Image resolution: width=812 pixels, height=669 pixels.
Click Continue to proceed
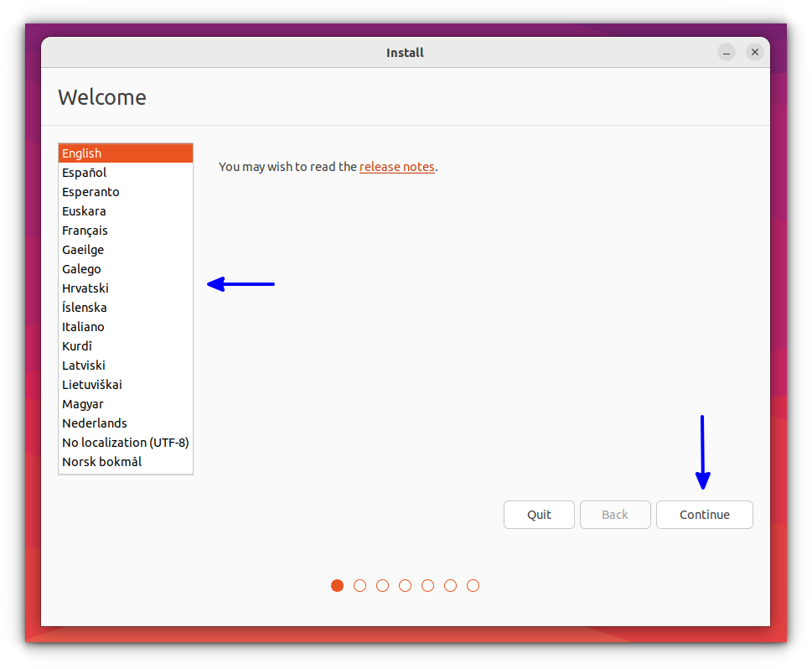[x=705, y=515]
